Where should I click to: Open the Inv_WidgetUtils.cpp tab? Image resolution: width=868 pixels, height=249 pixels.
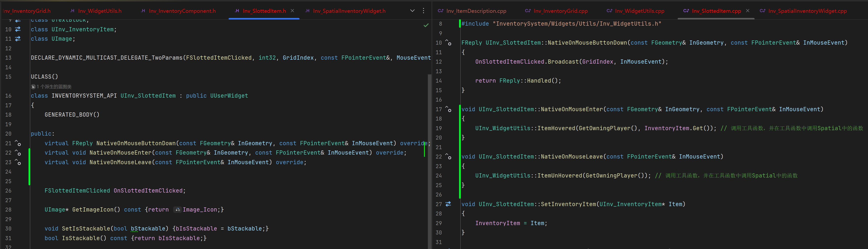[636, 11]
